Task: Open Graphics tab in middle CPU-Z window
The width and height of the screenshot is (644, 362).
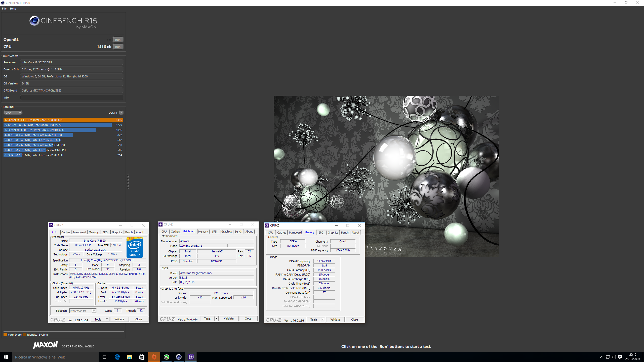Action: coord(227,232)
